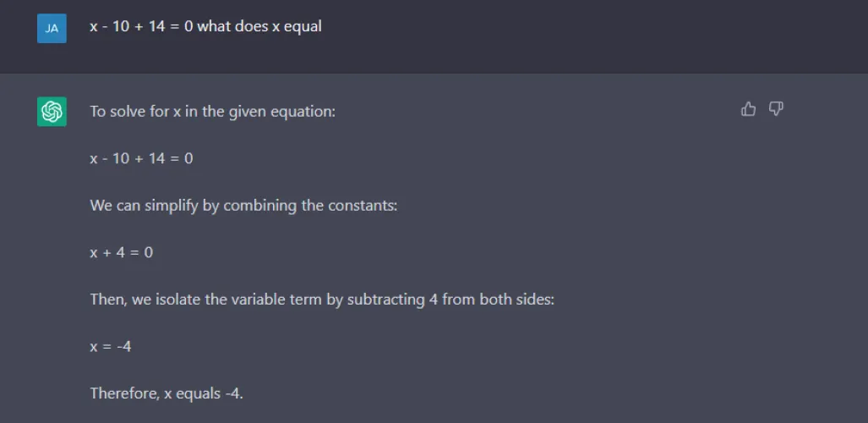The width and height of the screenshot is (868, 423).
Task: Click the word "simplify" in the response
Action: tap(170, 206)
